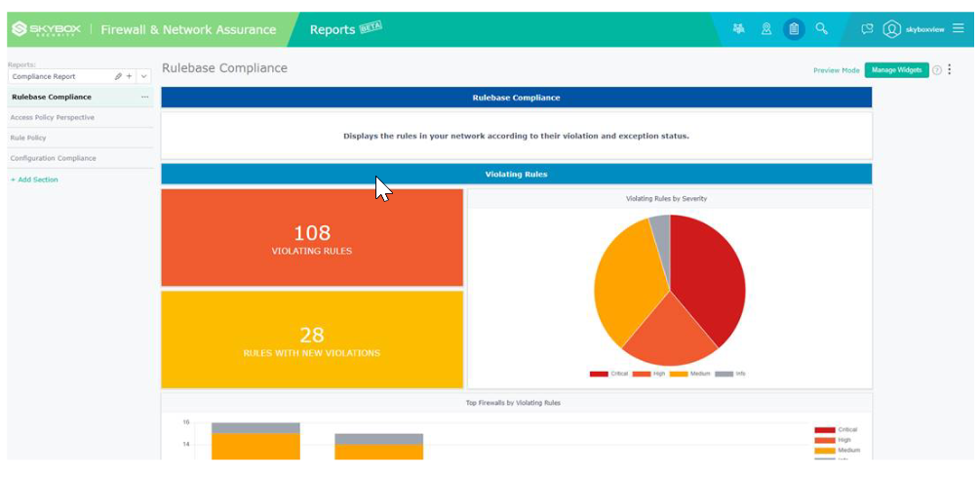The image size is (980, 479).
Task: Click the search magnifier icon in header
Action: coord(822,29)
